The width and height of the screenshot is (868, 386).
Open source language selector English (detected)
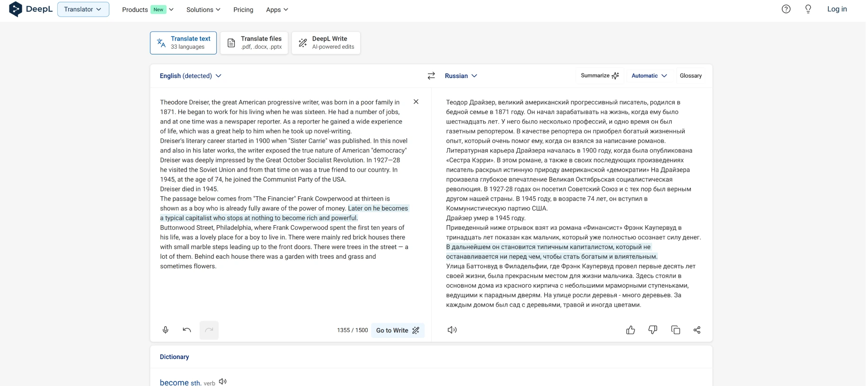pyautogui.click(x=191, y=76)
